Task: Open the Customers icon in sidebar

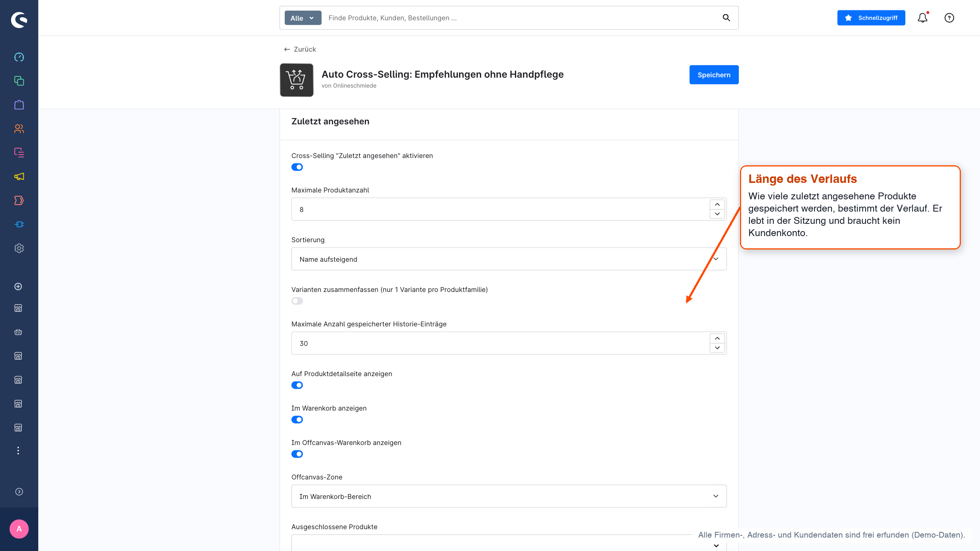Action: click(19, 129)
